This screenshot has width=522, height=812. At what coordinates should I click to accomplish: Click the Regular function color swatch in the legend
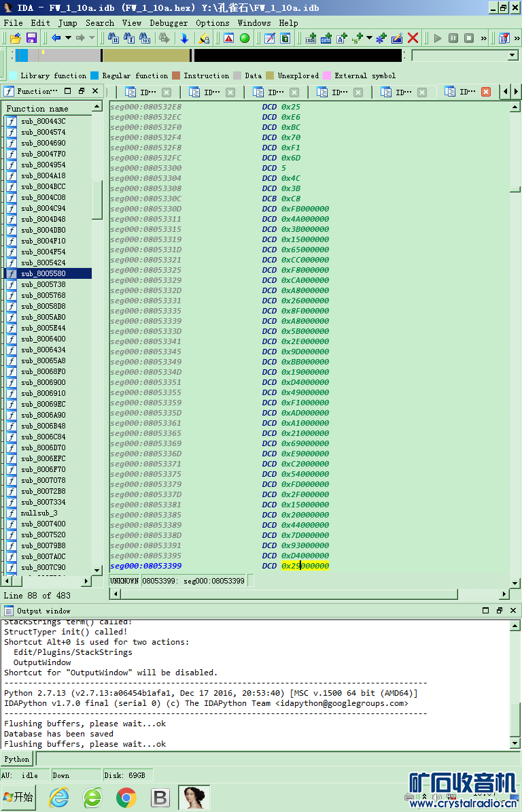(x=94, y=75)
